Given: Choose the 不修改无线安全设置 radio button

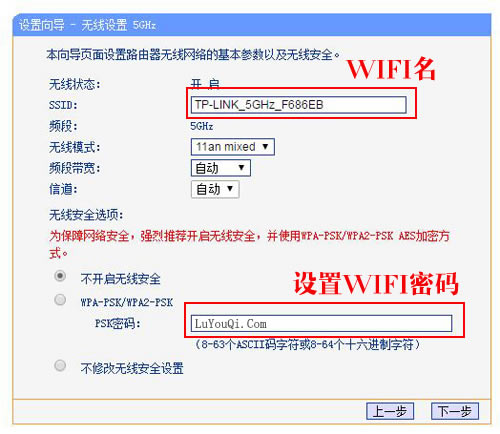Looking at the screenshot, I should click(x=60, y=365).
